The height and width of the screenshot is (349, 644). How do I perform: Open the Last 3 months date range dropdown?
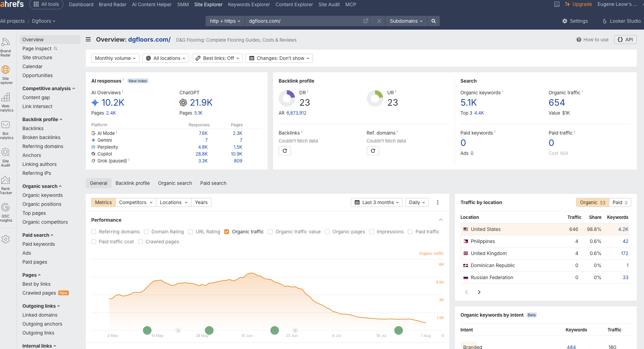click(377, 202)
